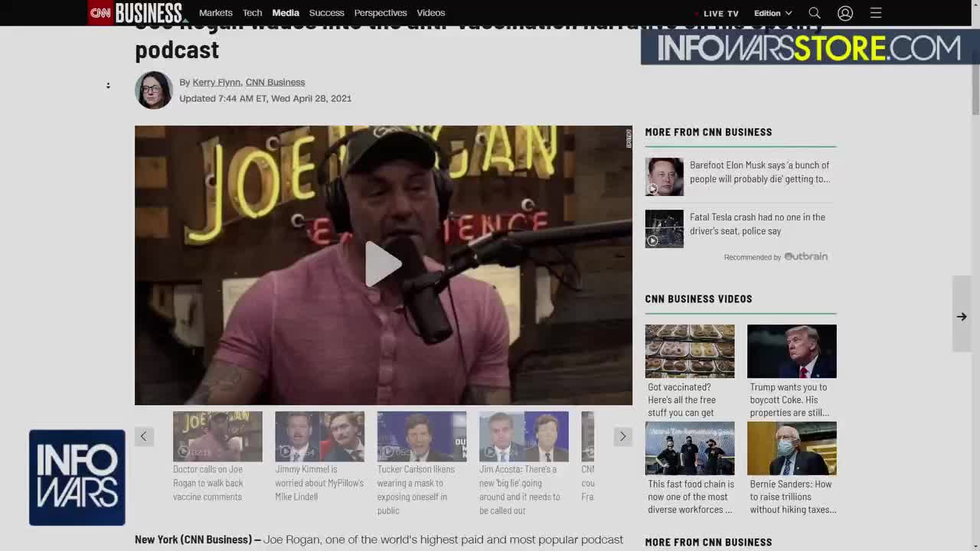Open the user account icon
980x551 pixels.
coord(845,13)
